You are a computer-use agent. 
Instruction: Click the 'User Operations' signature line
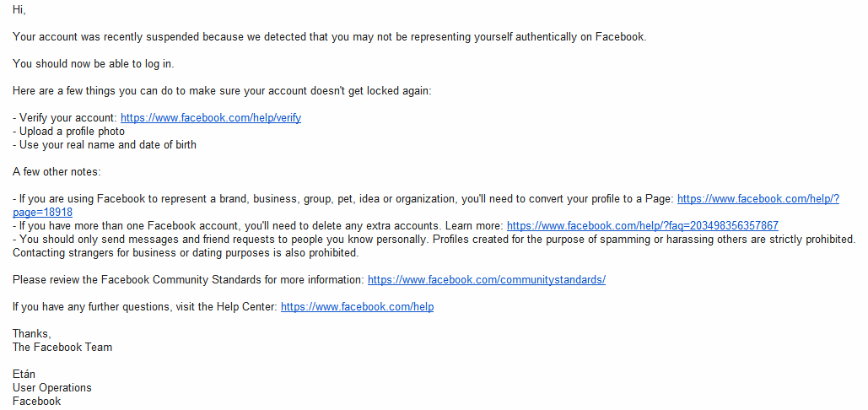pos(52,388)
